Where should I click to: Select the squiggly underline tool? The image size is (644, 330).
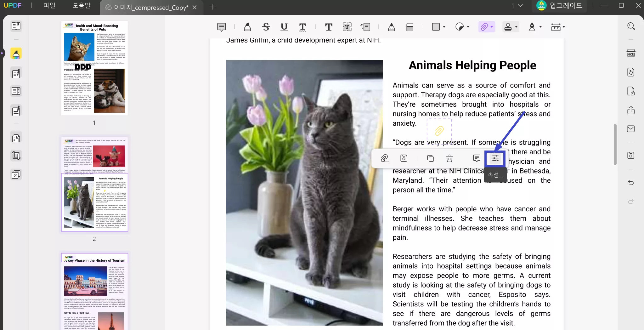coord(302,27)
